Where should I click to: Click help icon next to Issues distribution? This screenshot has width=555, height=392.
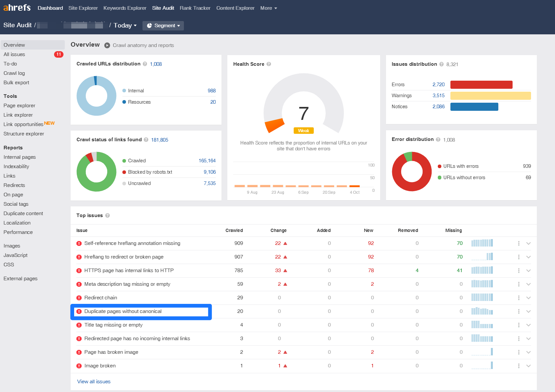441,64
